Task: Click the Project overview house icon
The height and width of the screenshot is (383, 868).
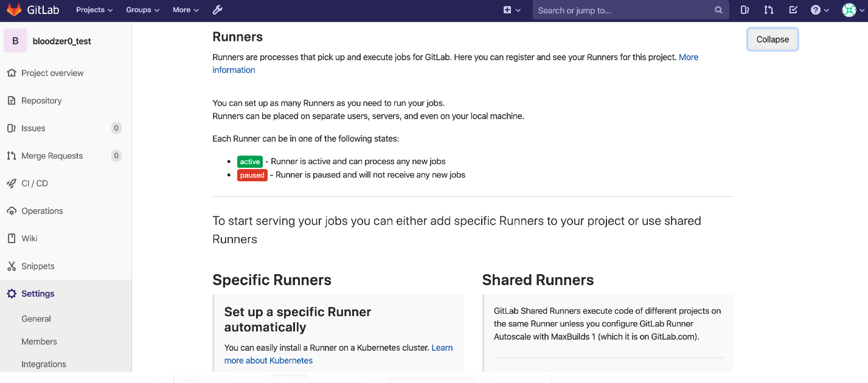Action: tap(12, 73)
